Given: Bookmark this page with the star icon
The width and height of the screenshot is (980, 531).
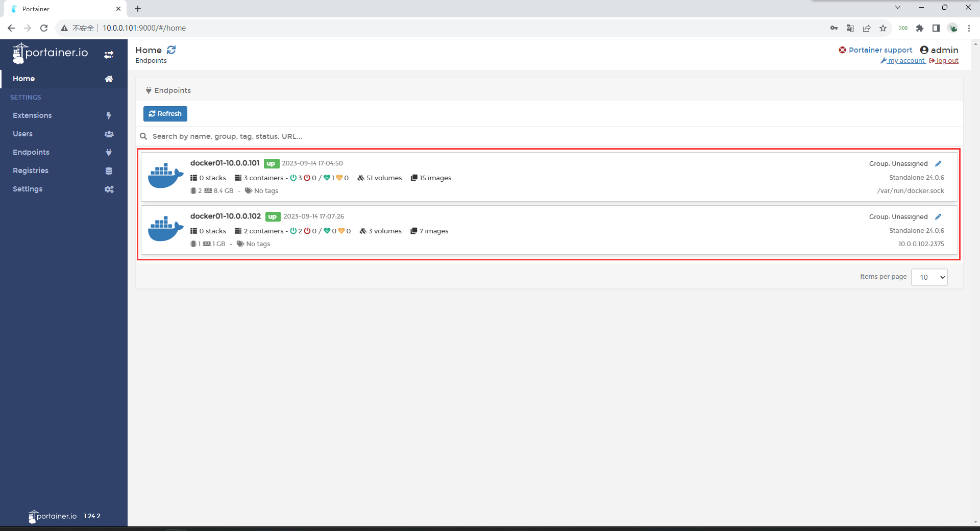Looking at the screenshot, I should (883, 28).
